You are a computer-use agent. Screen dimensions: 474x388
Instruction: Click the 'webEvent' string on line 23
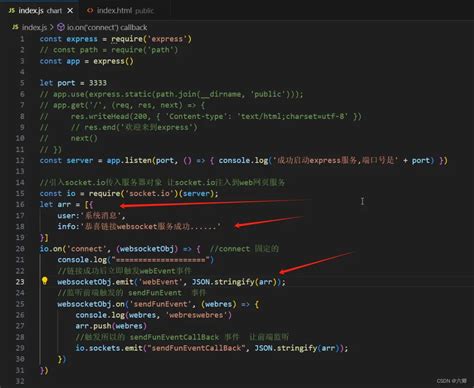click(x=160, y=282)
